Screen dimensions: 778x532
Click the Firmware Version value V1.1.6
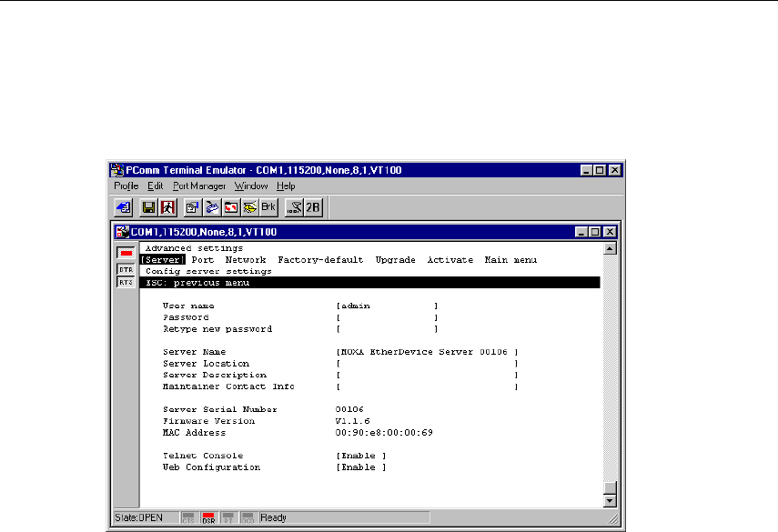click(353, 421)
